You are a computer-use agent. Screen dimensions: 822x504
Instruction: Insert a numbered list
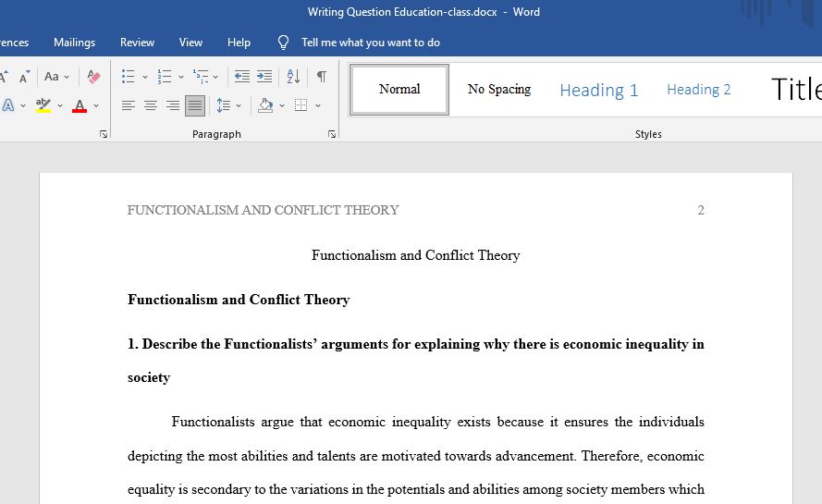(x=164, y=77)
